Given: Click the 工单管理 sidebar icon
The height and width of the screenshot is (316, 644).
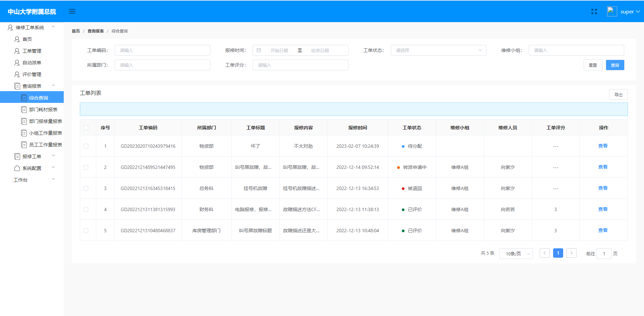Looking at the screenshot, I should click(x=17, y=51).
